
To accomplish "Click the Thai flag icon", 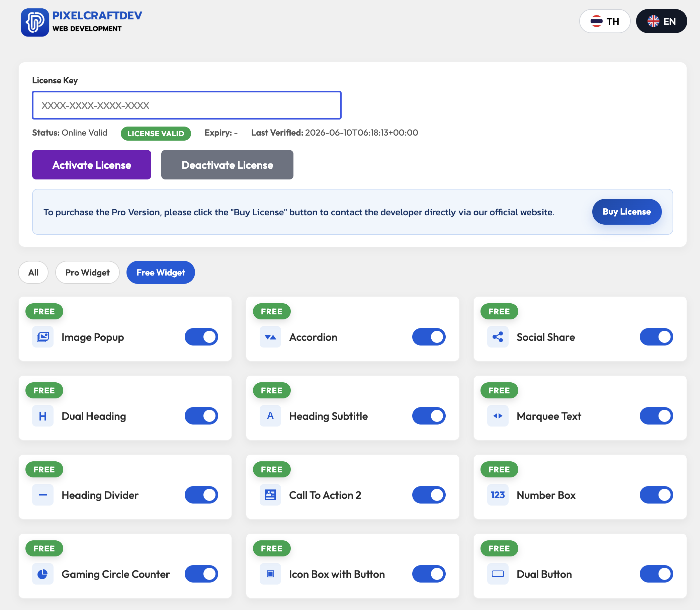I will (597, 21).
